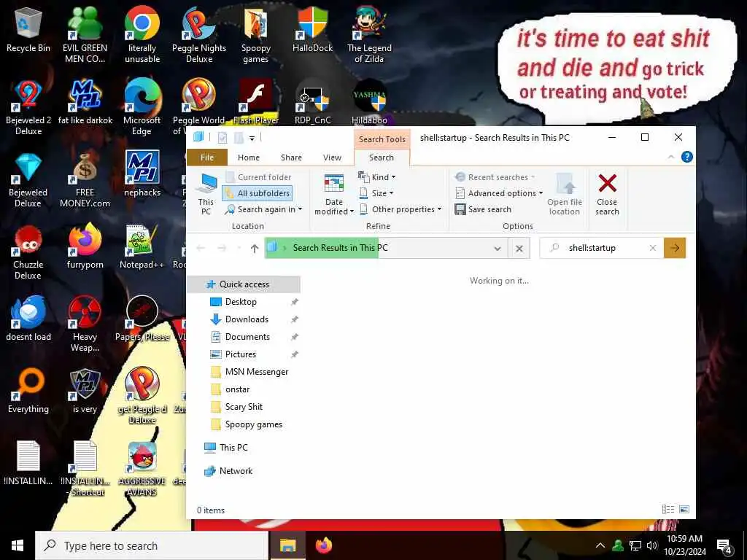This screenshot has width=747, height=560.
Task: Switch to the Share ribbon tab
Action: tap(291, 157)
